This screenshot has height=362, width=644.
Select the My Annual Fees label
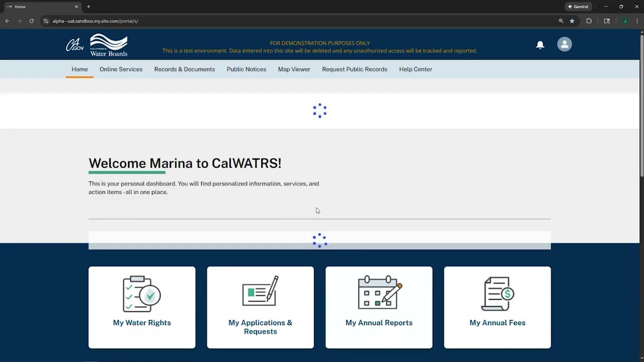pos(498,323)
